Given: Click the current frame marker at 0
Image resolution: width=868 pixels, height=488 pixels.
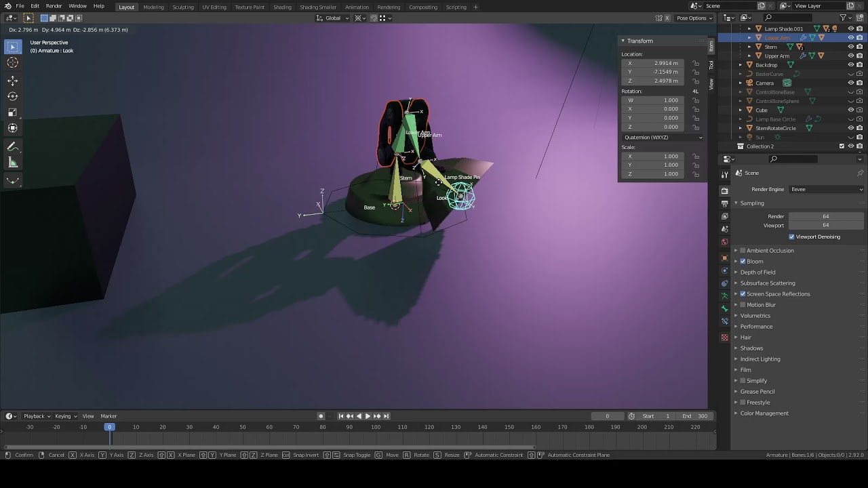Looking at the screenshot, I should (109, 427).
